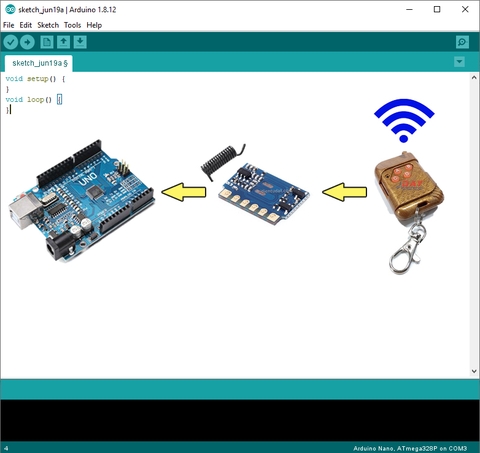This screenshot has height=453, width=480.
Task: Save the sketch with the down-arrow icon
Action: (80, 42)
